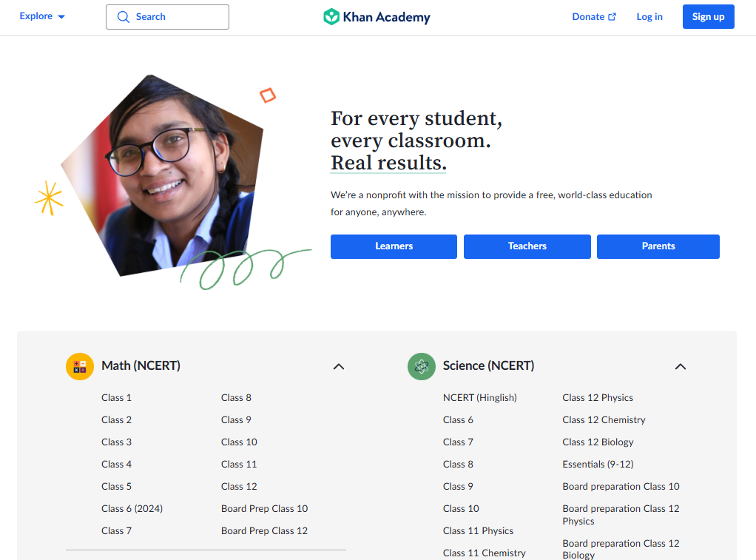Image resolution: width=756 pixels, height=560 pixels.
Task: Collapse the Science (NCERT) section chevron
Action: tap(681, 367)
